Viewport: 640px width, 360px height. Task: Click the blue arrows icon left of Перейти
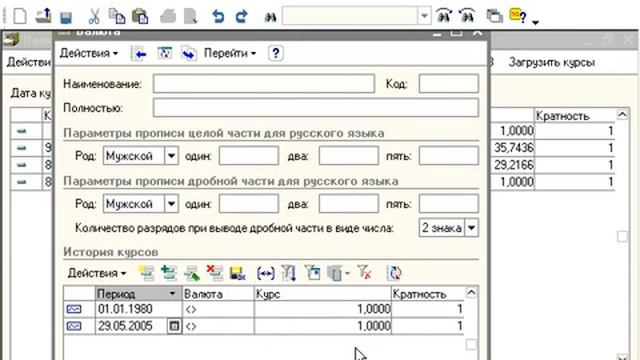point(189,53)
